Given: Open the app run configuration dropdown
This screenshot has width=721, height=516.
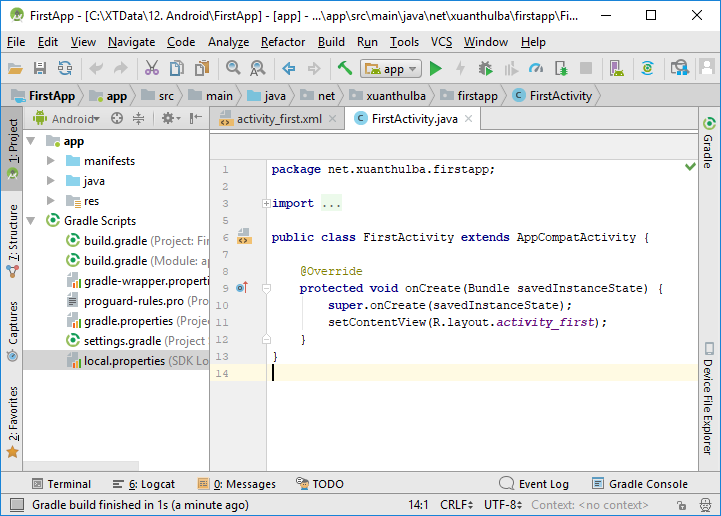Looking at the screenshot, I should 391,69.
